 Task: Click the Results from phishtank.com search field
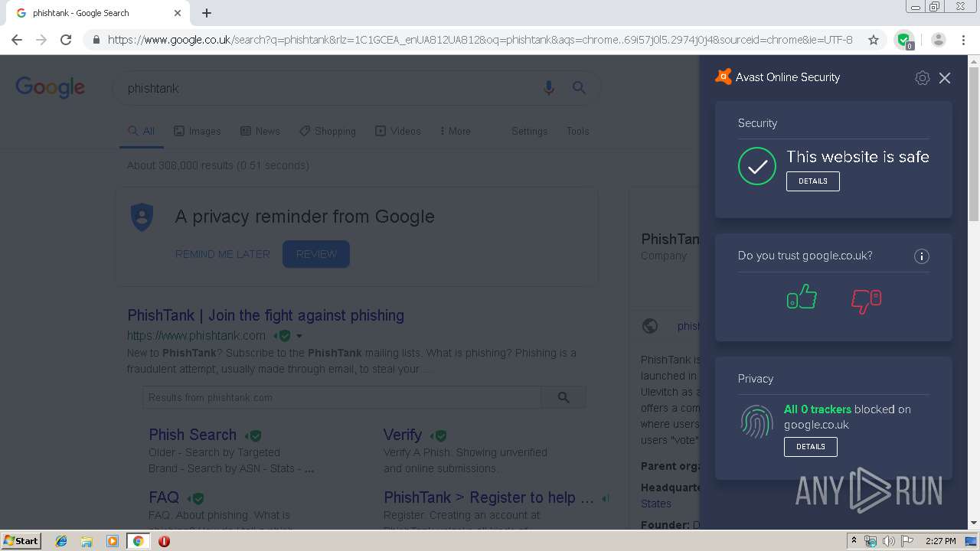pos(341,397)
